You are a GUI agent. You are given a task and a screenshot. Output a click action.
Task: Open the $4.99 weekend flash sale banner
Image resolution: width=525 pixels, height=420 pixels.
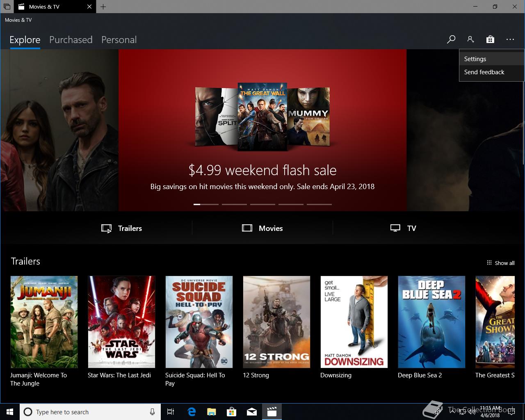(x=262, y=130)
